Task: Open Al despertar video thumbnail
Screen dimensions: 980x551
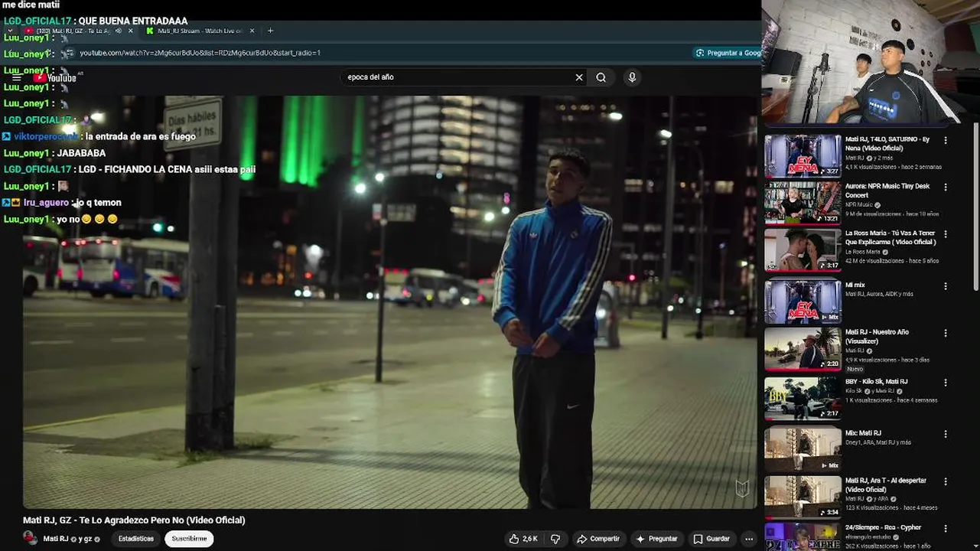Action: [803, 497]
